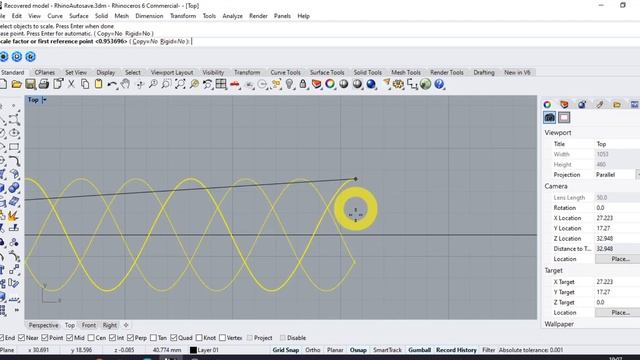Click the Zoom Selected icon
The width and height of the screenshot is (640, 360).
194,84
